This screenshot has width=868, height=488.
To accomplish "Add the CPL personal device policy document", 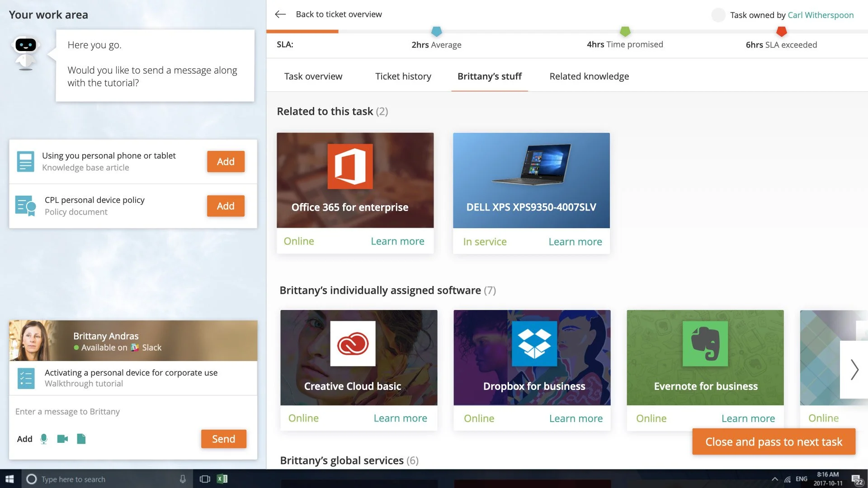I will point(226,206).
